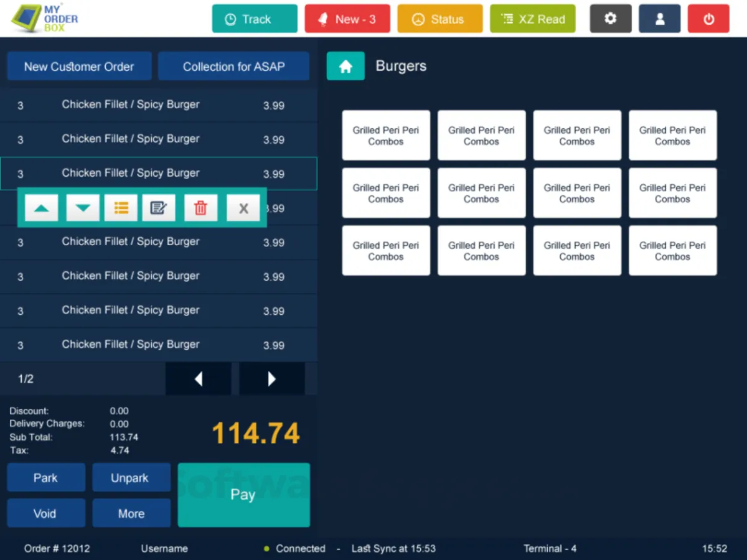Click Order # 12012 in status bar
This screenshot has width=747, height=560.
tap(57, 548)
